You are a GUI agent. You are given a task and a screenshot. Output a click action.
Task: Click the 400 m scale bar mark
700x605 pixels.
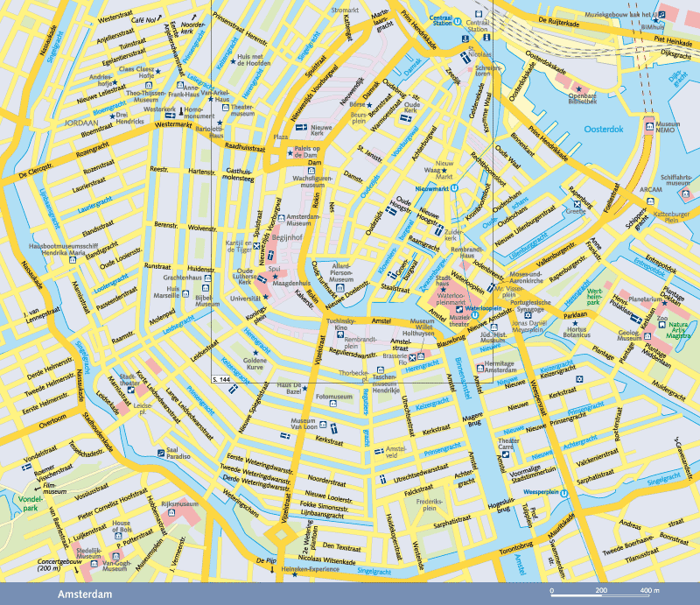tap(648, 594)
